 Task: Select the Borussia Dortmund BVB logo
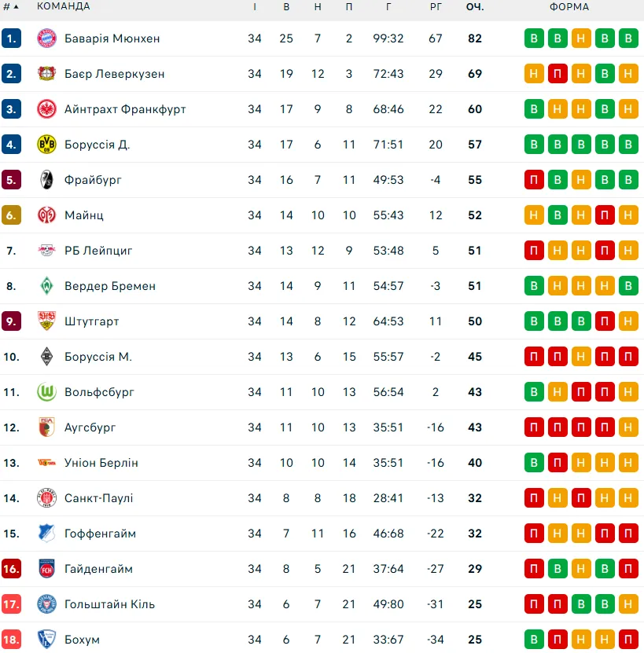(46, 145)
